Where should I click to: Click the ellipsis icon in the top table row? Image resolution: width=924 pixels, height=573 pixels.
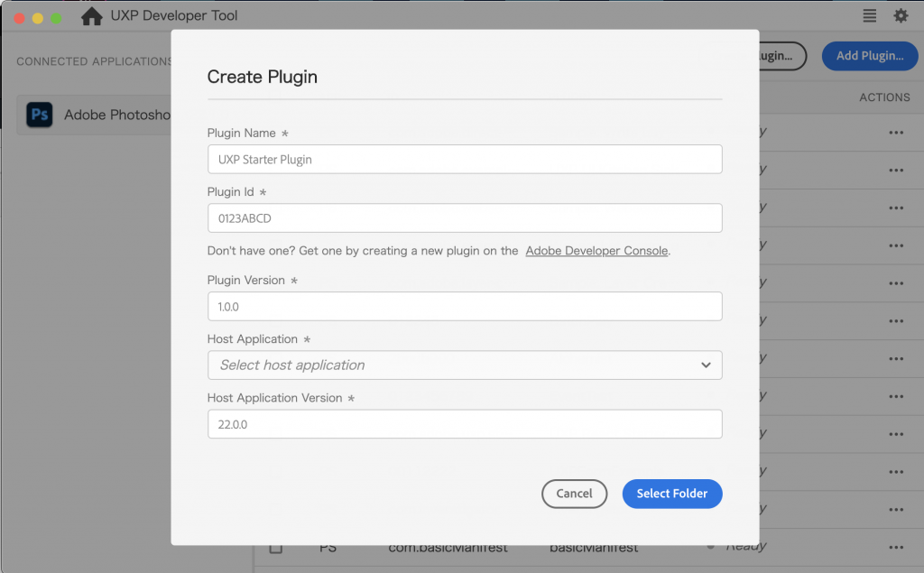click(x=896, y=132)
